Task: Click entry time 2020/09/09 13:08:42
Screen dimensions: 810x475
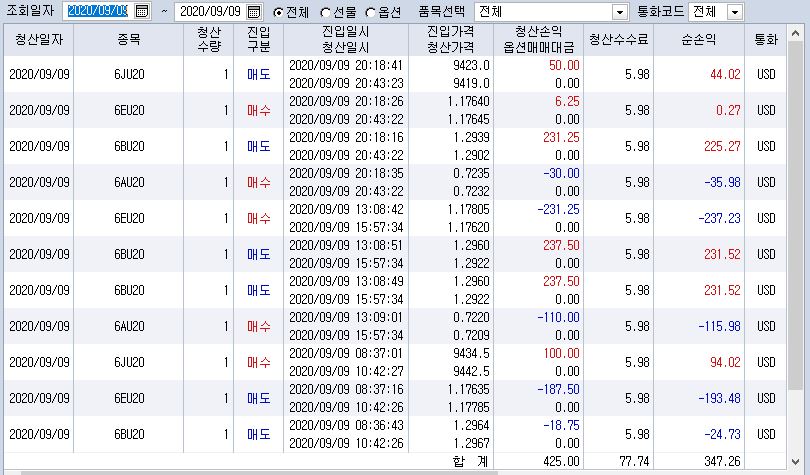Action: coord(346,210)
